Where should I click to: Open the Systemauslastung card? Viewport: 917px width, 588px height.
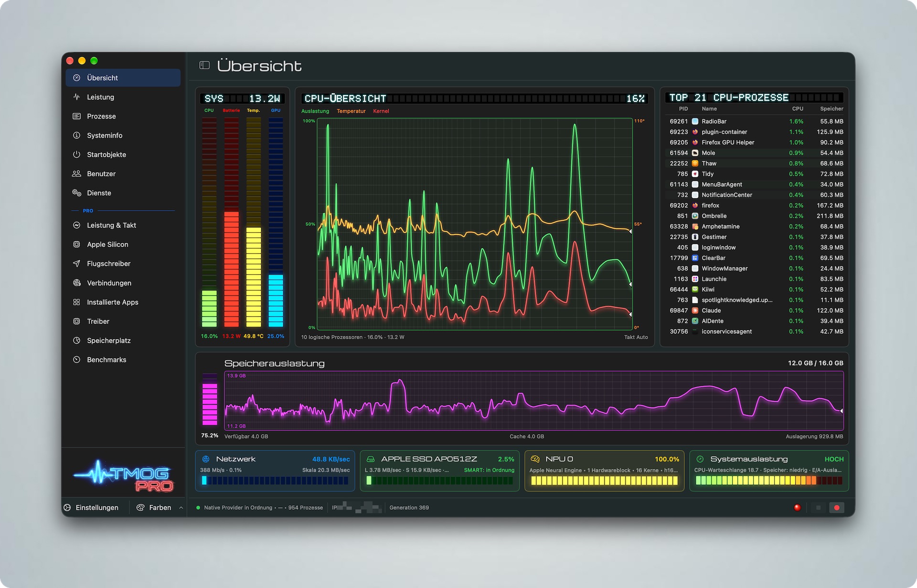pos(769,470)
